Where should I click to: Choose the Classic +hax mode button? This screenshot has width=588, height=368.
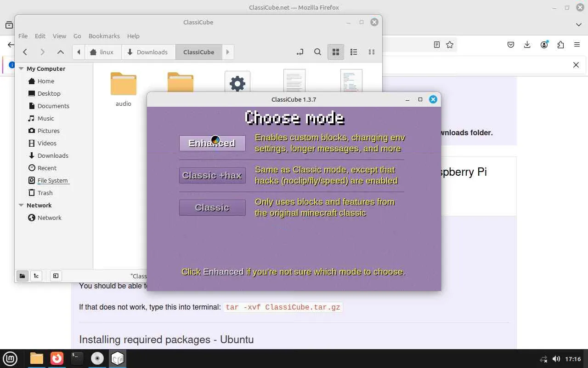click(212, 175)
